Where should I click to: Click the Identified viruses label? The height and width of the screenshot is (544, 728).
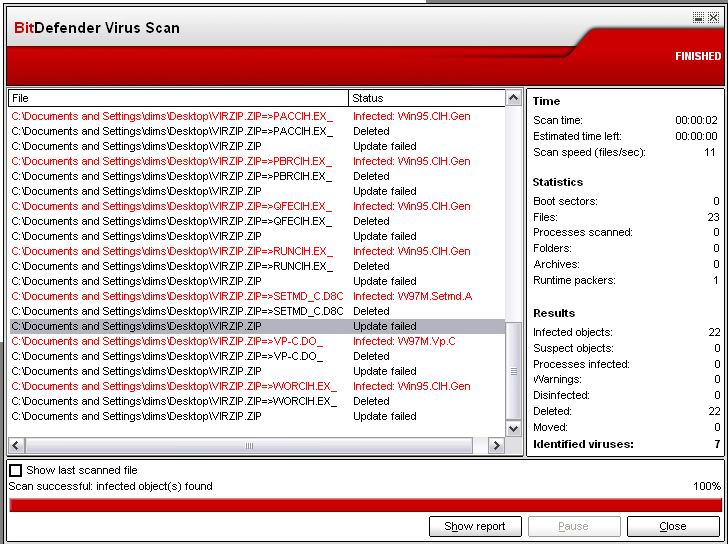(583, 444)
